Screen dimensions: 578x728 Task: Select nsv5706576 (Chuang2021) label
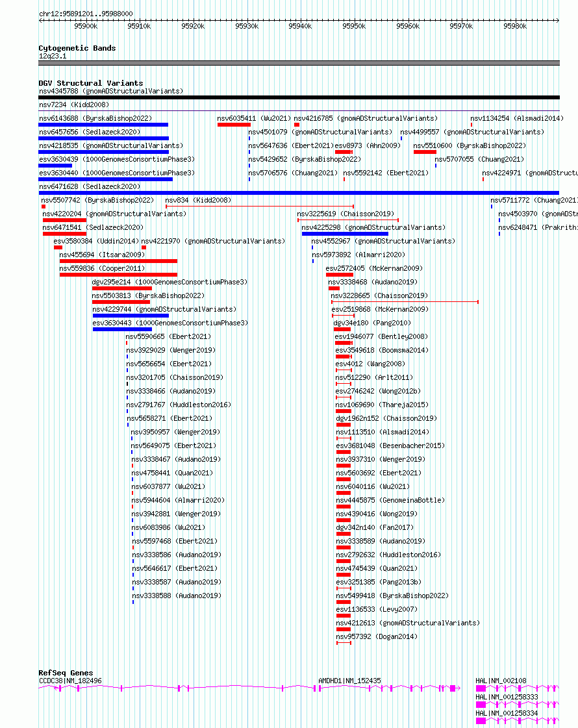[x=293, y=173]
